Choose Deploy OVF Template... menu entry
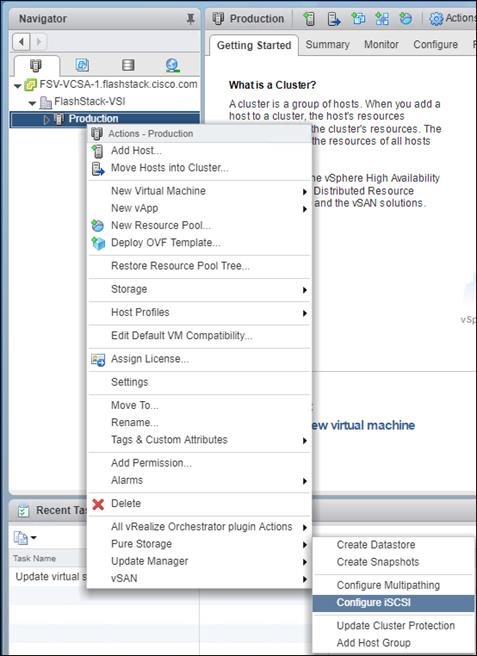The height and width of the screenshot is (656, 477). (199, 243)
